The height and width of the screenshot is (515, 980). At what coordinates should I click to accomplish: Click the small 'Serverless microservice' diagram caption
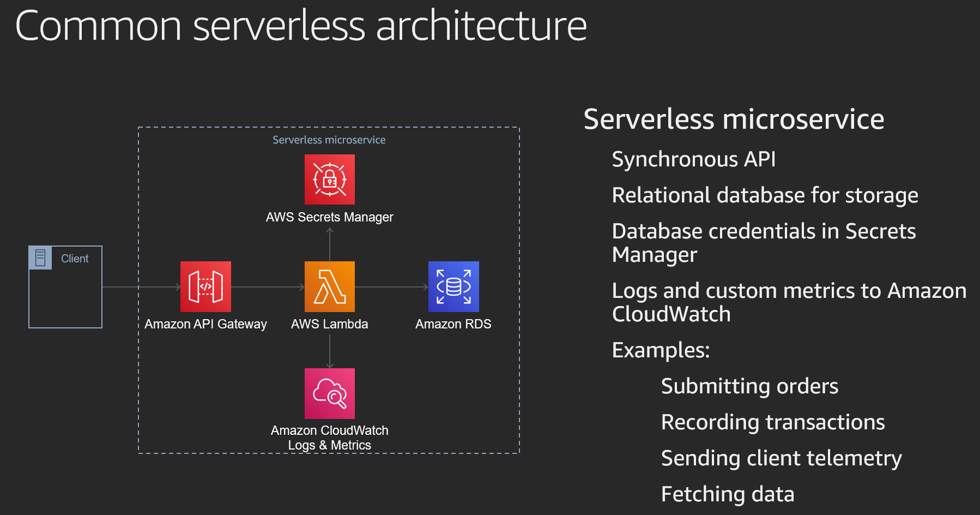click(x=329, y=140)
